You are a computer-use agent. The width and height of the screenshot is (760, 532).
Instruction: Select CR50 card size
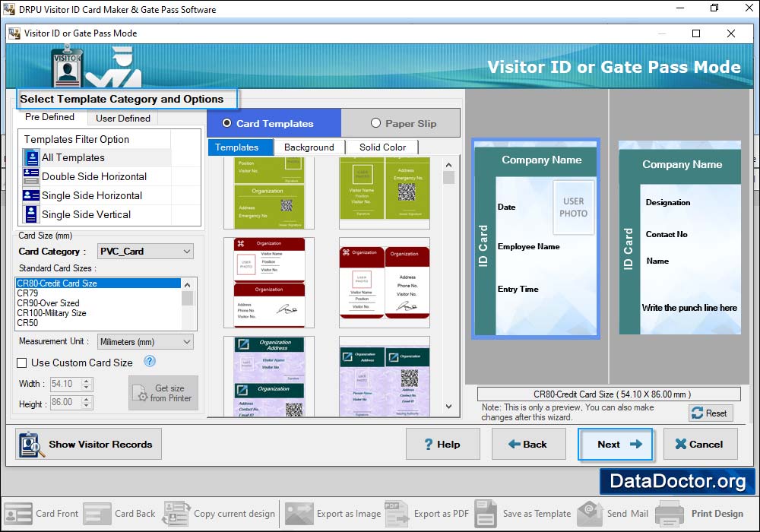click(98, 323)
